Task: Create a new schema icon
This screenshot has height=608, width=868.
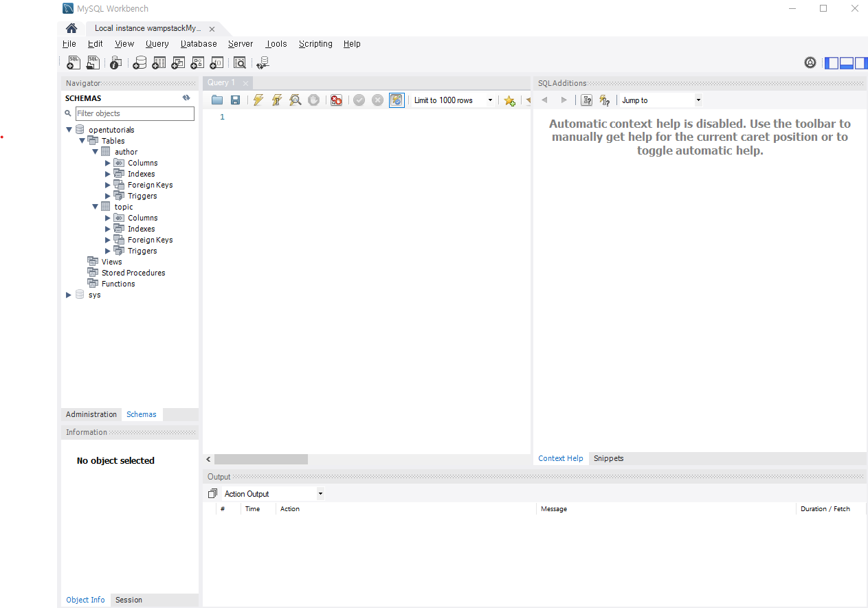Action: tap(140, 63)
